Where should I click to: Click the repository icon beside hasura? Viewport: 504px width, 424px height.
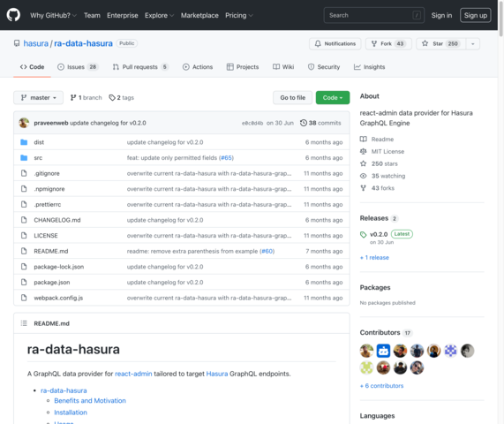pos(17,43)
